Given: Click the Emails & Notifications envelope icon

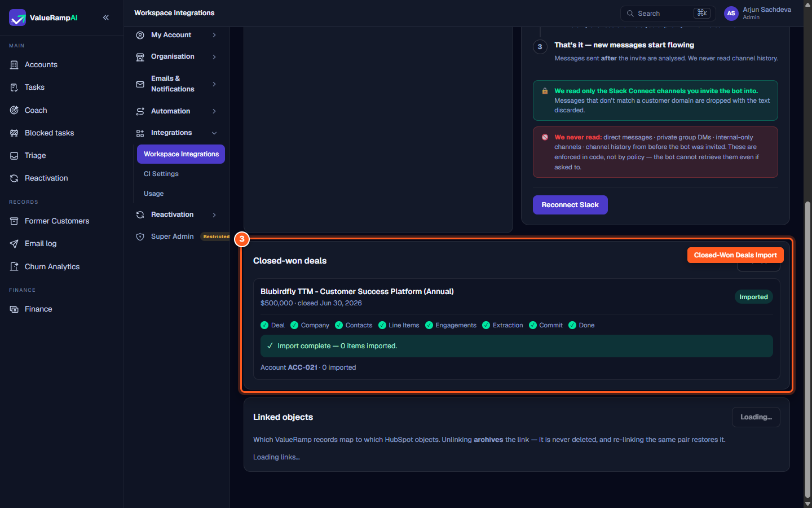Looking at the screenshot, I should (140, 84).
